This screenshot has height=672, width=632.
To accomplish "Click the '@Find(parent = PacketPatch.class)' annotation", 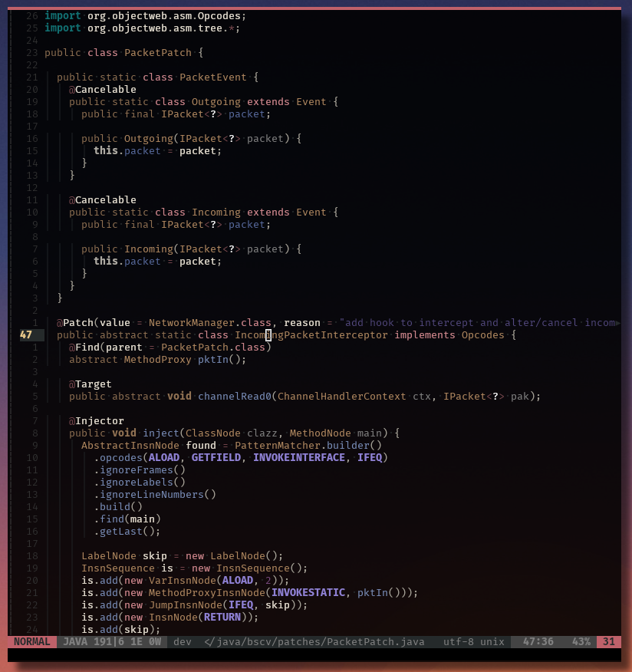I will point(170,348).
